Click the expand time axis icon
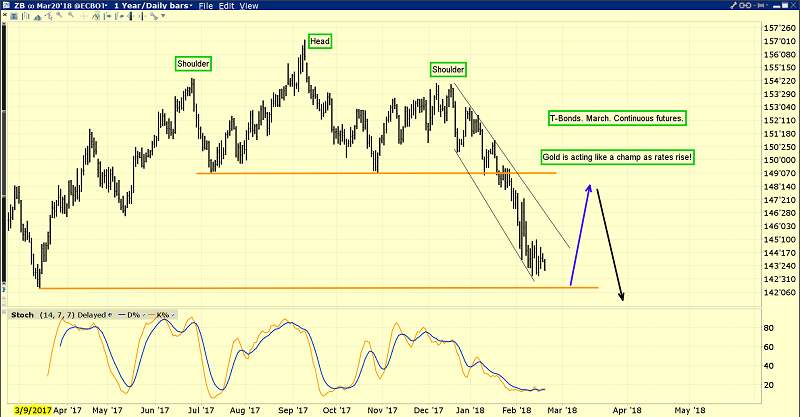 click(143, 16)
